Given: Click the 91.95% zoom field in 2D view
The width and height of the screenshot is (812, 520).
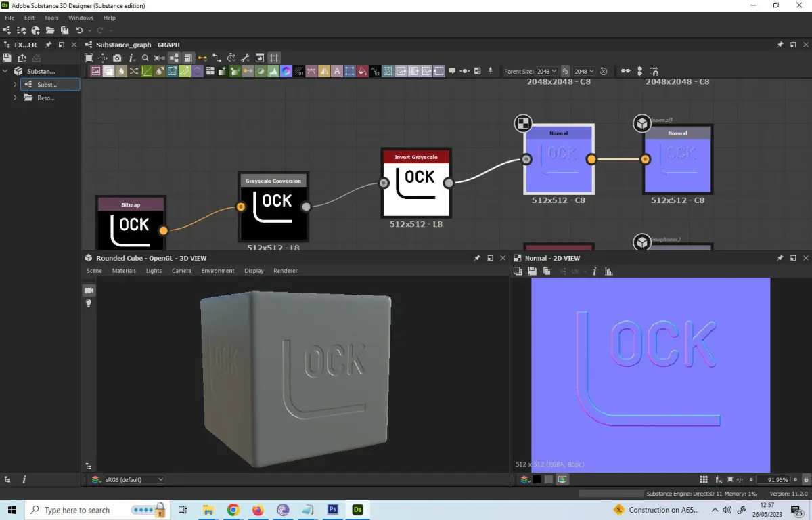Looking at the screenshot, I should click(773, 479).
